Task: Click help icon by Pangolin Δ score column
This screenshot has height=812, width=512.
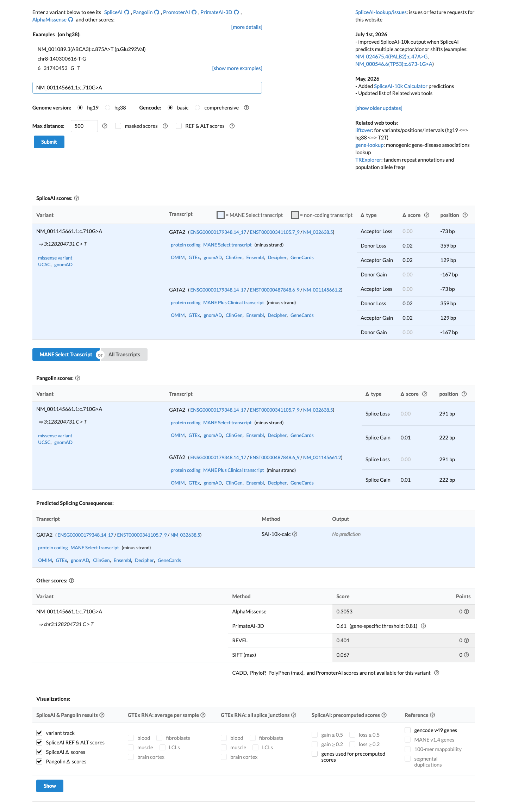Action: (x=425, y=394)
